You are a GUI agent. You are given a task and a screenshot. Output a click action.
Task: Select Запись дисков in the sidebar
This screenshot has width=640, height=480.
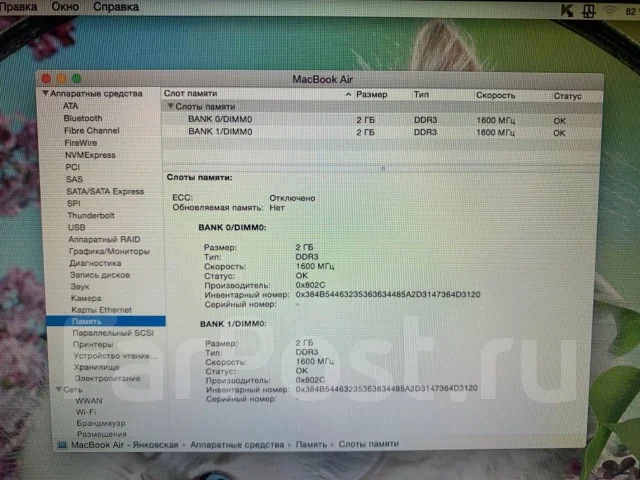100,275
